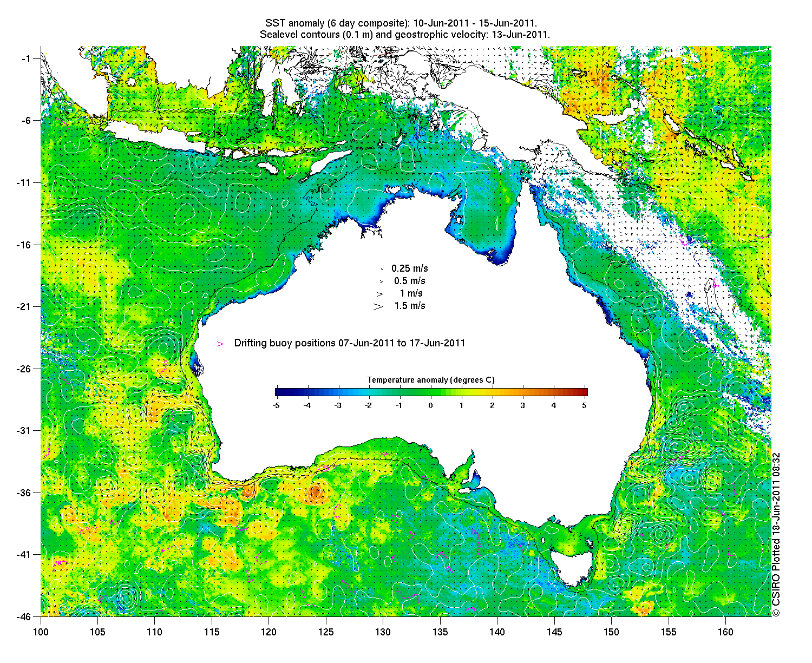Click the 1 m/s velocity arrow symbol
The height and width of the screenshot is (663, 812).
tap(380, 294)
